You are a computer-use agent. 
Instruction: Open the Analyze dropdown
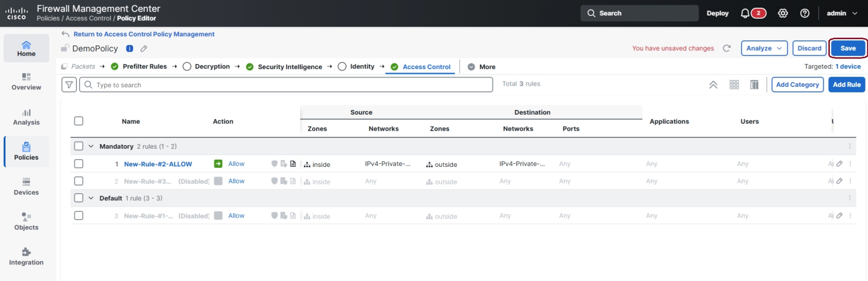click(764, 48)
